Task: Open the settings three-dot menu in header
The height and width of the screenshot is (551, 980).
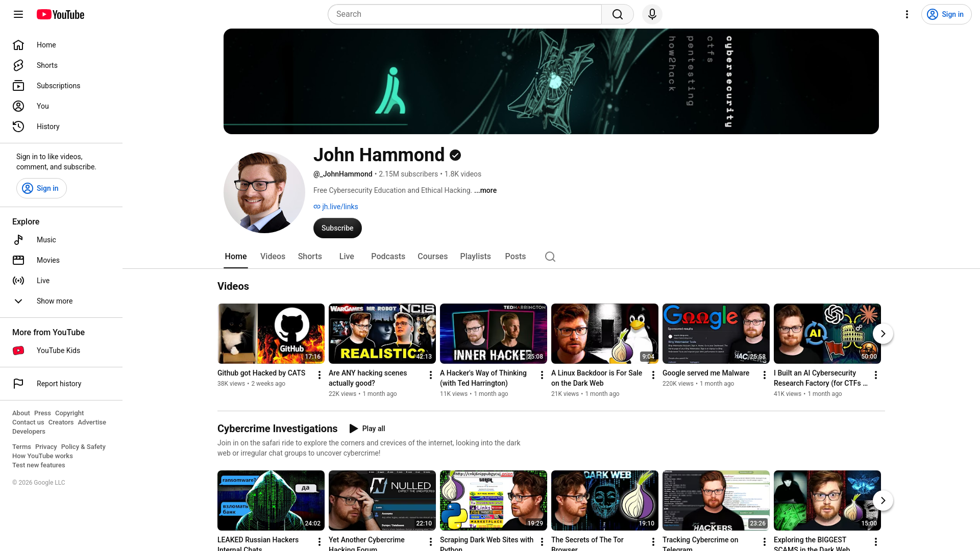Action: click(x=907, y=14)
